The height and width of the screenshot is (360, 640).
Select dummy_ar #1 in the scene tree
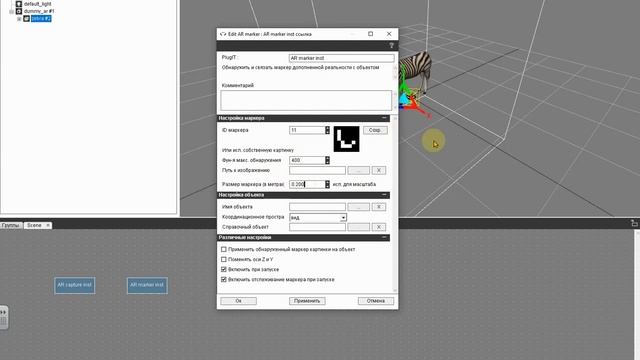(39, 11)
